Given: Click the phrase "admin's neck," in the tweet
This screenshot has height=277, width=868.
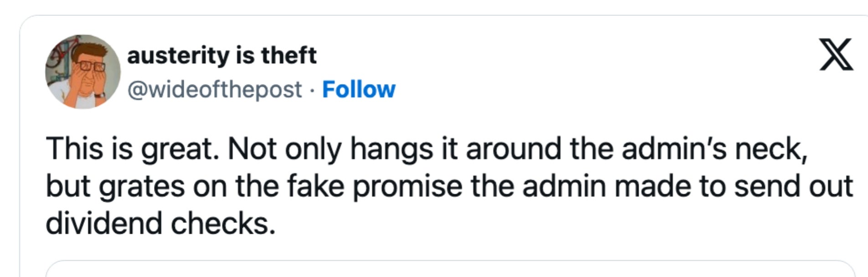Looking at the screenshot, I should 715,149.
